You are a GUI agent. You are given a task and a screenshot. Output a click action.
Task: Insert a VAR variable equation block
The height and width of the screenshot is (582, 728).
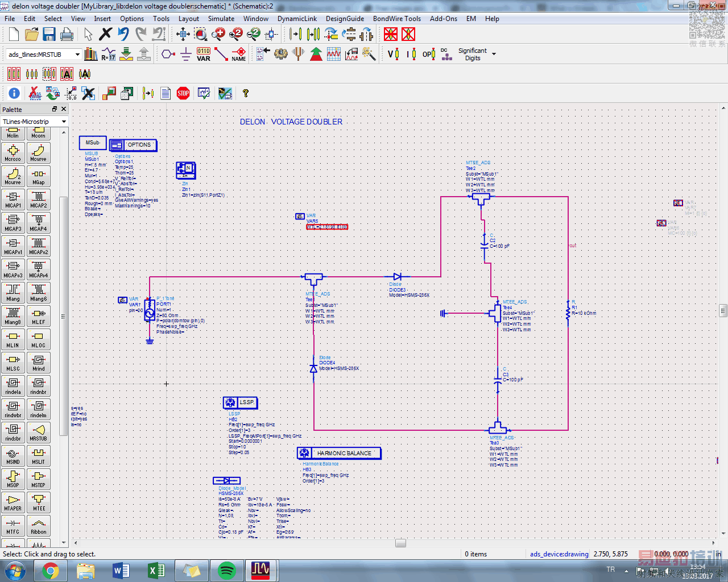click(x=203, y=54)
